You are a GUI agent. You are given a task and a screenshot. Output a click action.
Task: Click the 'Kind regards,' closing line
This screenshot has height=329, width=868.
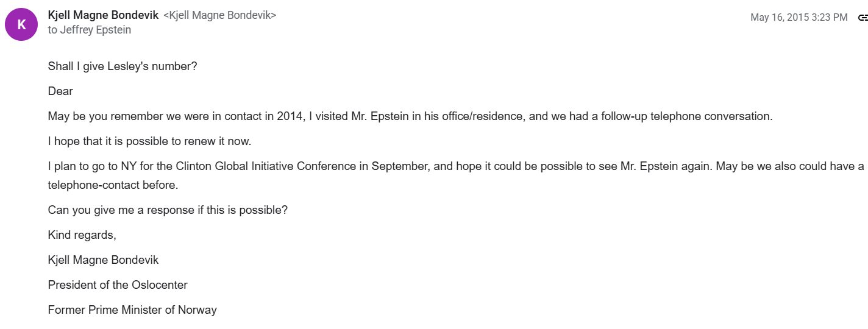tap(82, 235)
